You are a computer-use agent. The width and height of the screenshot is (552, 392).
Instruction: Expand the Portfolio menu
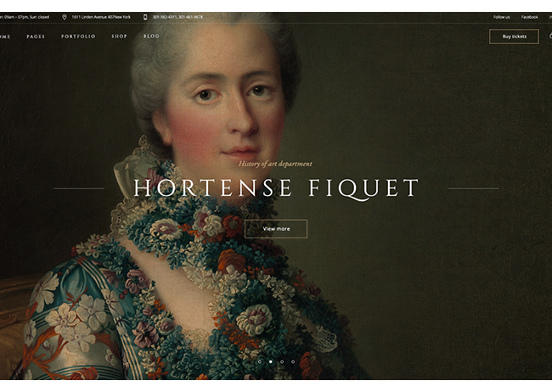[x=78, y=36]
